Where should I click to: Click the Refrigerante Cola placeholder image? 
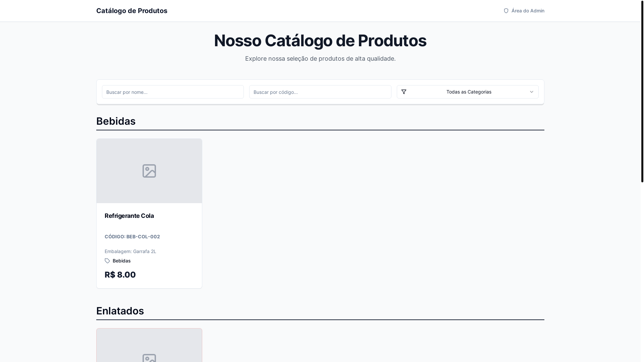pyautogui.click(x=149, y=171)
